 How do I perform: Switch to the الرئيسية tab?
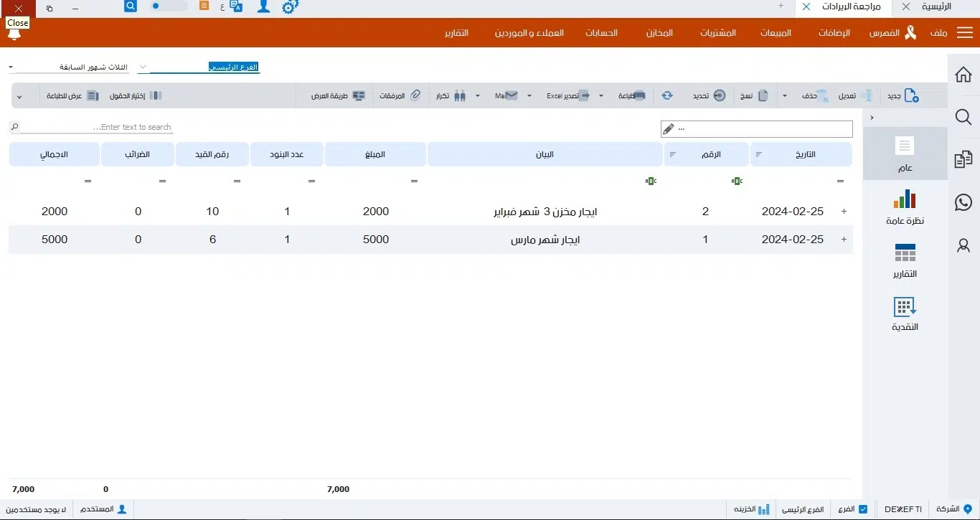938,8
